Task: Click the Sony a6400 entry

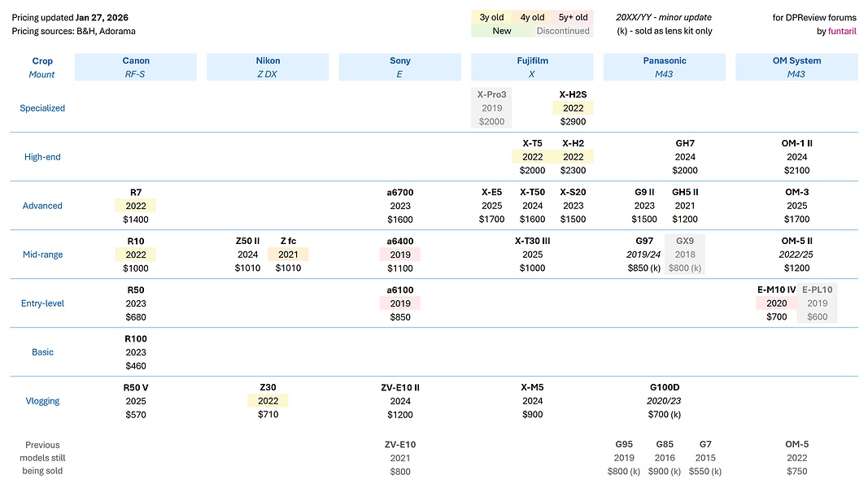Action: [400, 255]
